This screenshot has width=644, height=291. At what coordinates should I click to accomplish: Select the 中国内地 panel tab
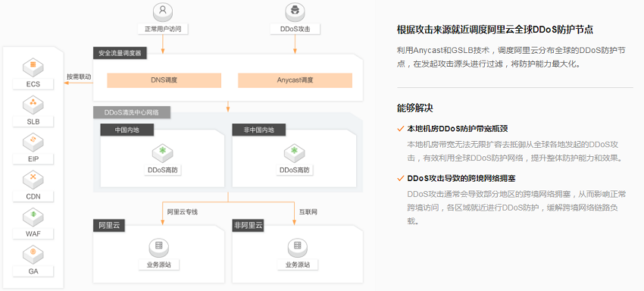[127, 130]
